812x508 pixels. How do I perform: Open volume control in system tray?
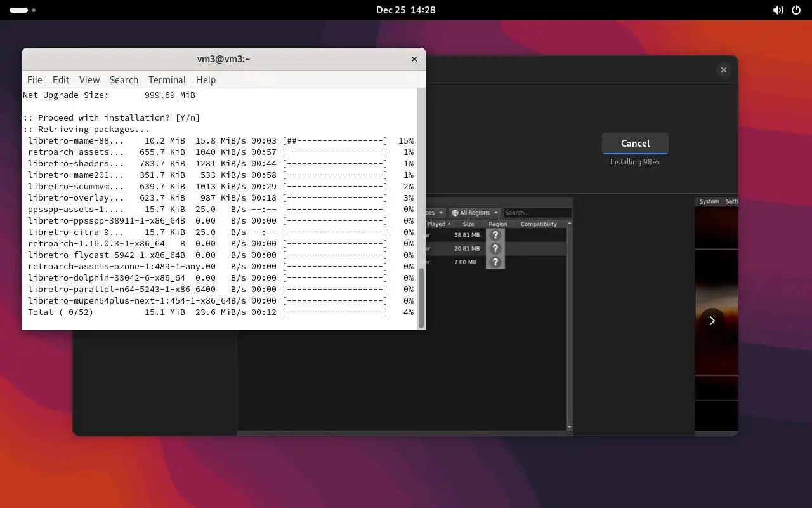click(778, 10)
